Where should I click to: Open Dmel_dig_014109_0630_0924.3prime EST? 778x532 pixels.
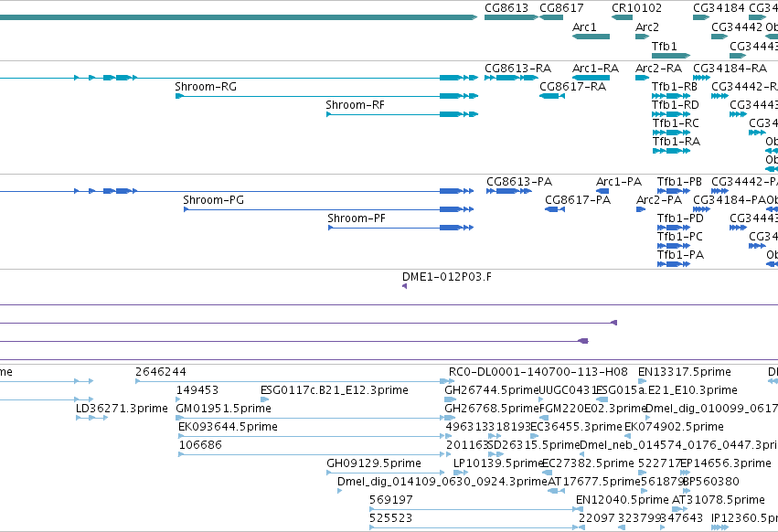click(x=340, y=491)
